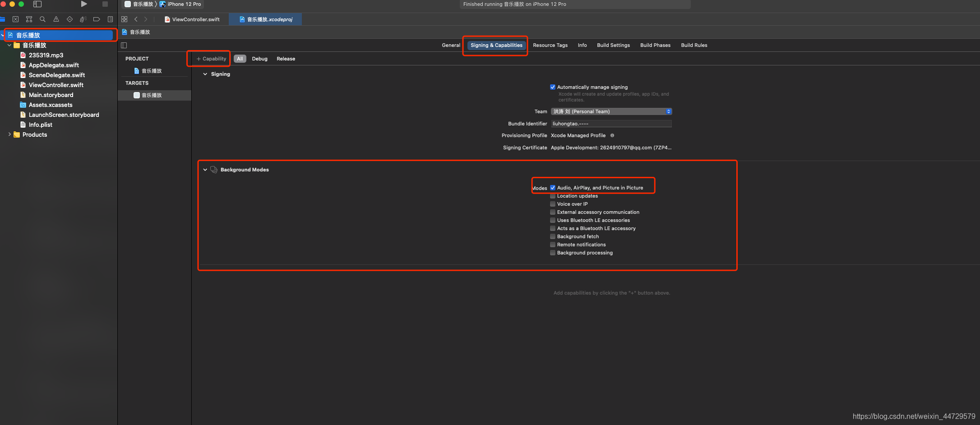Viewport: 980px width, 425px height.
Task: Open the Build Rules tab
Action: (694, 45)
